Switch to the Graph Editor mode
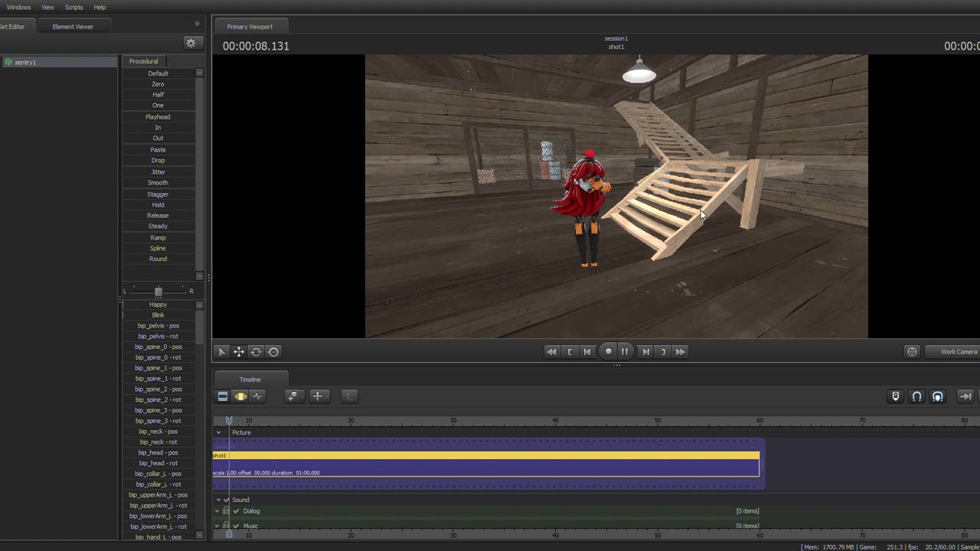The image size is (980, 551). pyautogui.click(x=258, y=396)
